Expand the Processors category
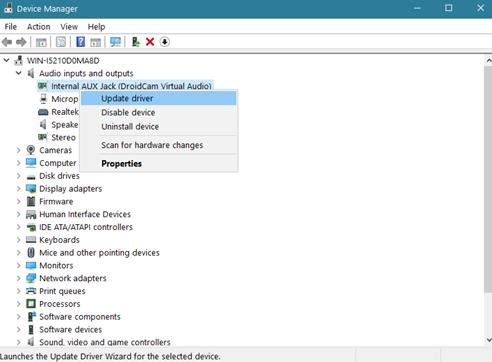The image size is (492, 362). click(19, 304)
